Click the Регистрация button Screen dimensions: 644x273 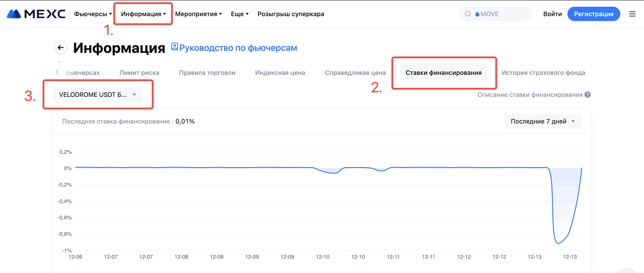coord(593,14)
